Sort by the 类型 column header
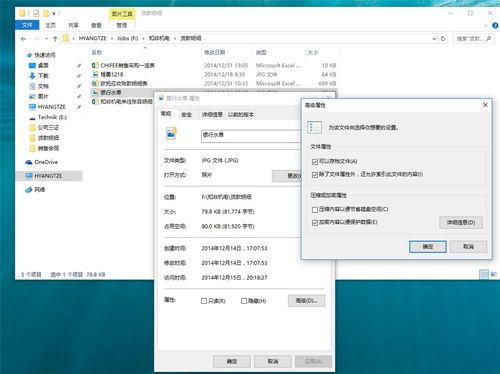 [261, 52]
